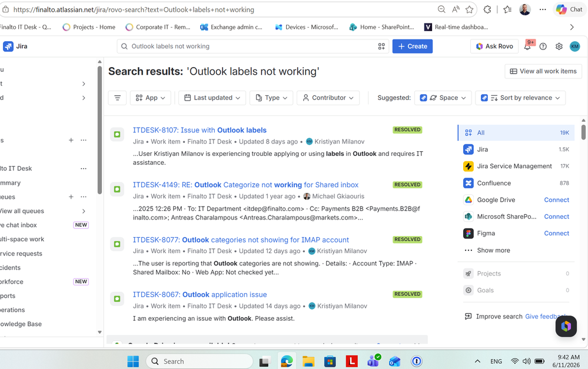Open ITDESK-4149 Outlook Categorize result
The height and width of the screenshot is (369, 588).
tap(245, 185)
